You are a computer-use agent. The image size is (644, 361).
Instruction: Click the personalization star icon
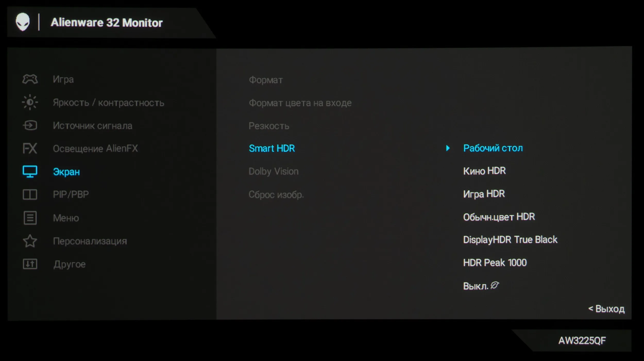[30, 241]
